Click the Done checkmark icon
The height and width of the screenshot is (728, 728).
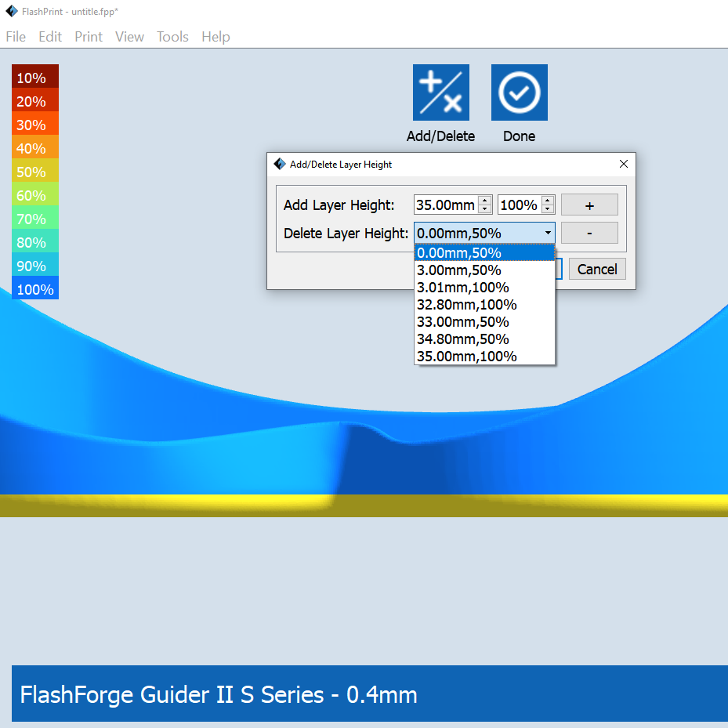pyautogui.click(x=519, y=92)
